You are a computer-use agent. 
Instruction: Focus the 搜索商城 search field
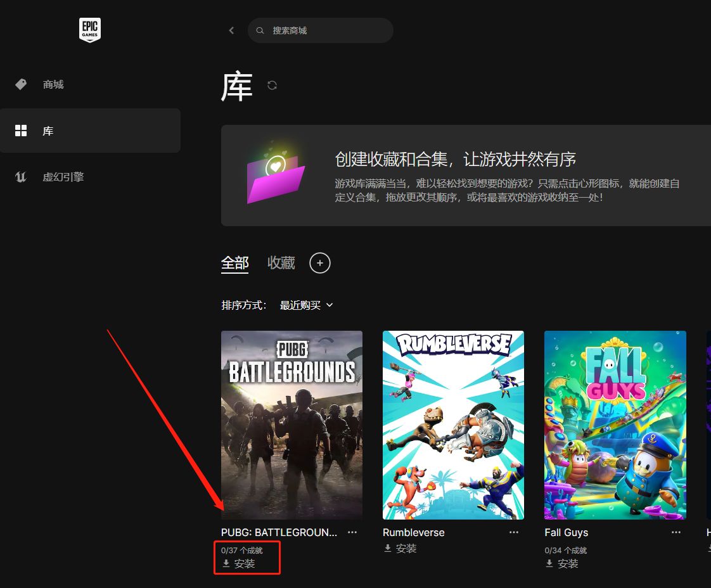(320, 30)
